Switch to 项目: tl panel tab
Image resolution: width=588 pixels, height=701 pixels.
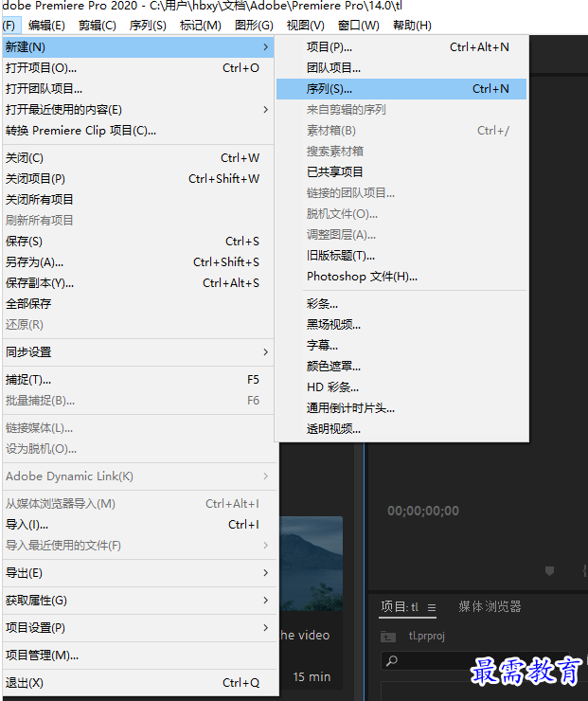[x=400, y=607]
